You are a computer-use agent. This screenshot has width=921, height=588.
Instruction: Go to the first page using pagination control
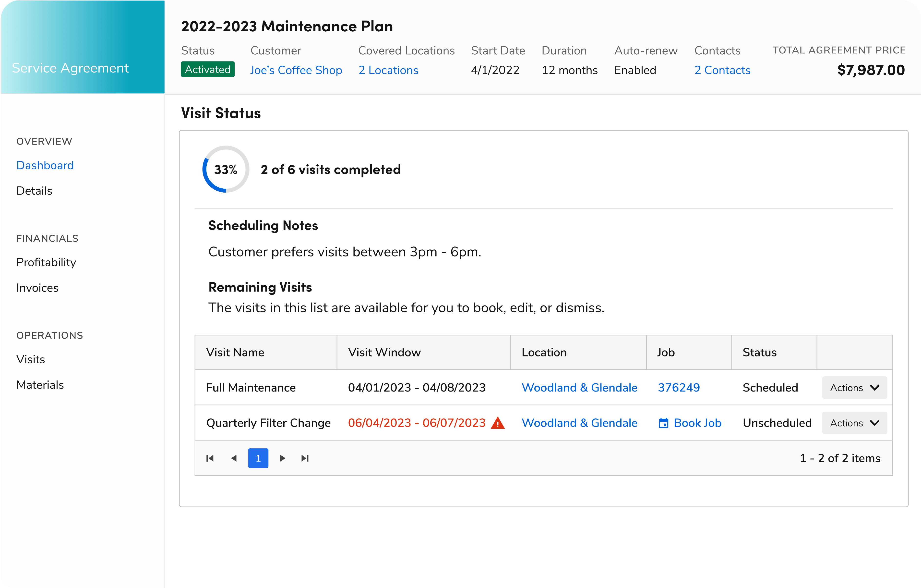click(x=210, y=458)
